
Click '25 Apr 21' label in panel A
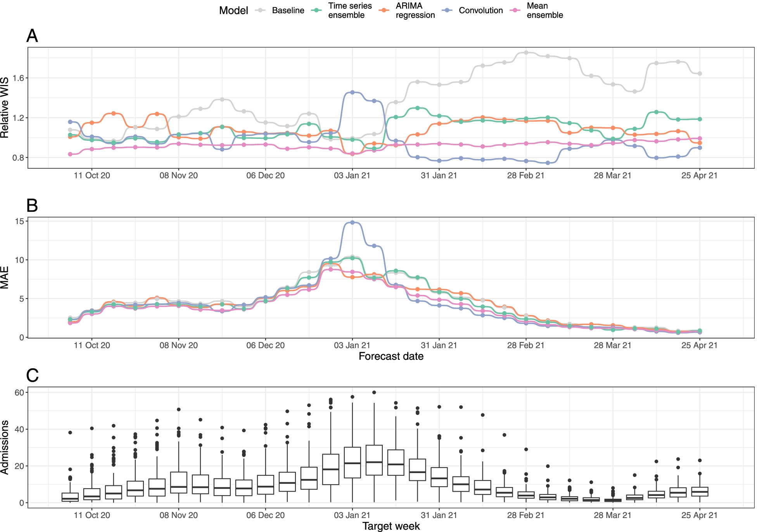click(x=700, y=176)
